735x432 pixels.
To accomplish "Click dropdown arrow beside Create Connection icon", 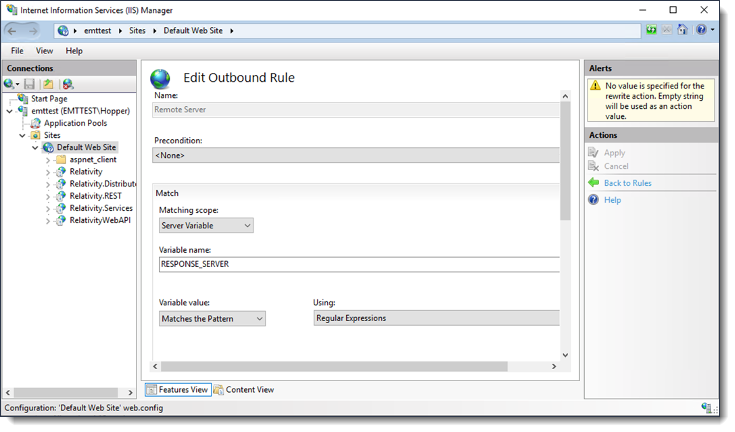I will (18, 84).
